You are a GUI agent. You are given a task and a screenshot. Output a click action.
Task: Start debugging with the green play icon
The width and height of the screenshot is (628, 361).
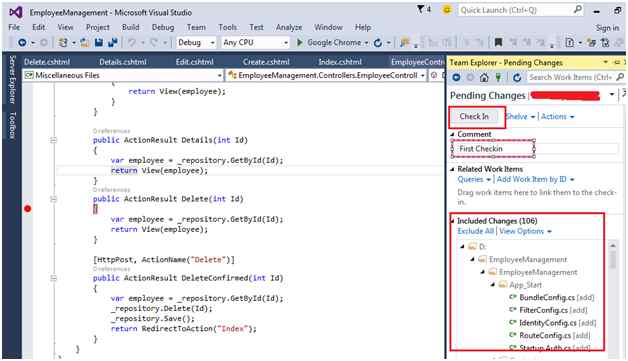299,42
